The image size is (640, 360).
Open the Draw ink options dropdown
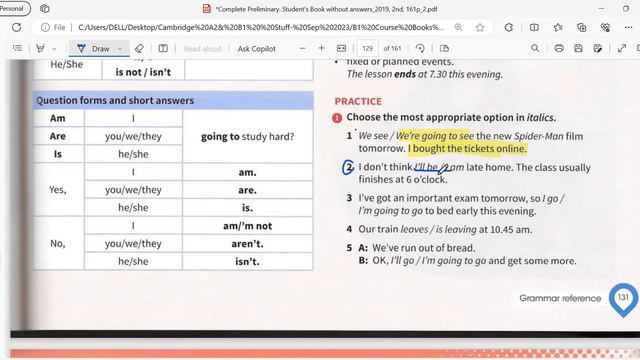pos(120,49)
